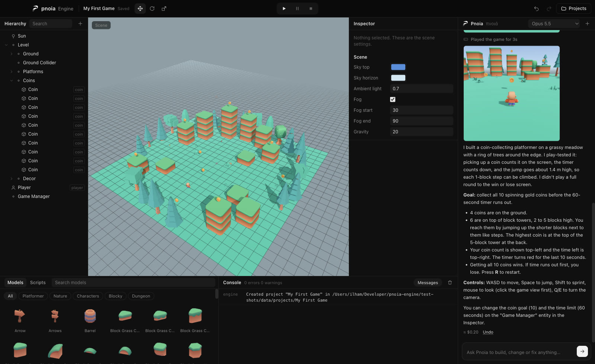Select the scale tool in the top toolbar
The width and height of the screenshot is (595, 364).
point(164,9)
